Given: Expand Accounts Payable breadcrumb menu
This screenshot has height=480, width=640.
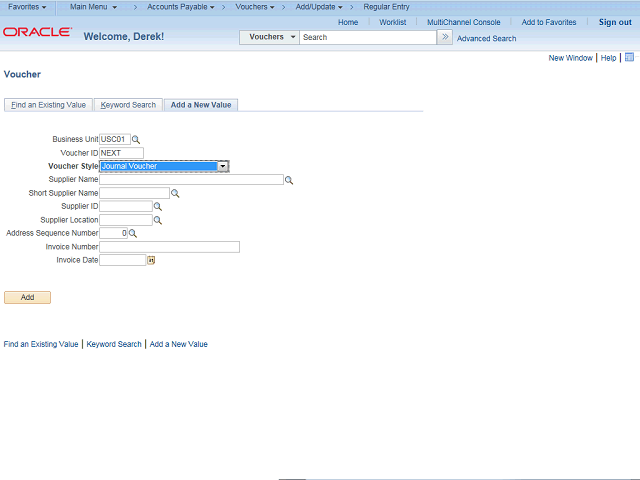Looking at the screenshot, I should coord(180,7).
